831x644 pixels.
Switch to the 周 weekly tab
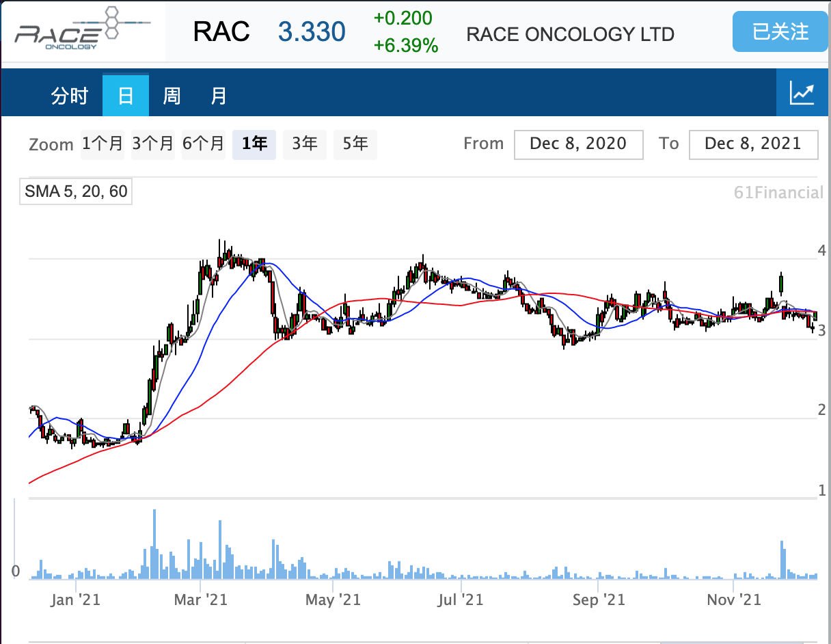(172, 96)
